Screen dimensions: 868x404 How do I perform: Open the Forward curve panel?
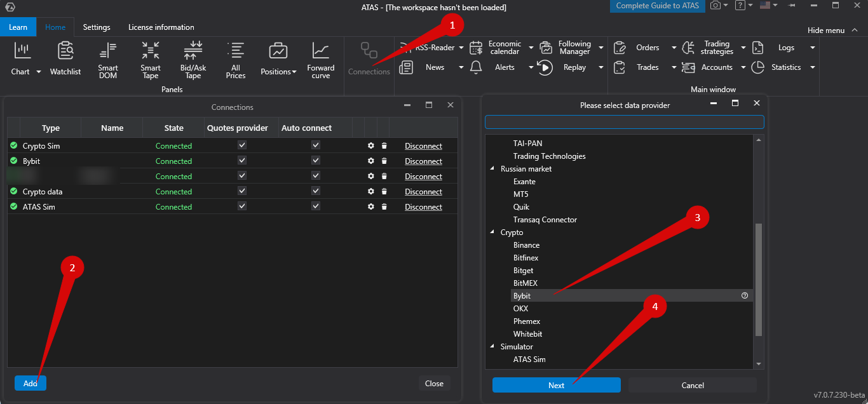[x=321, y=60]
